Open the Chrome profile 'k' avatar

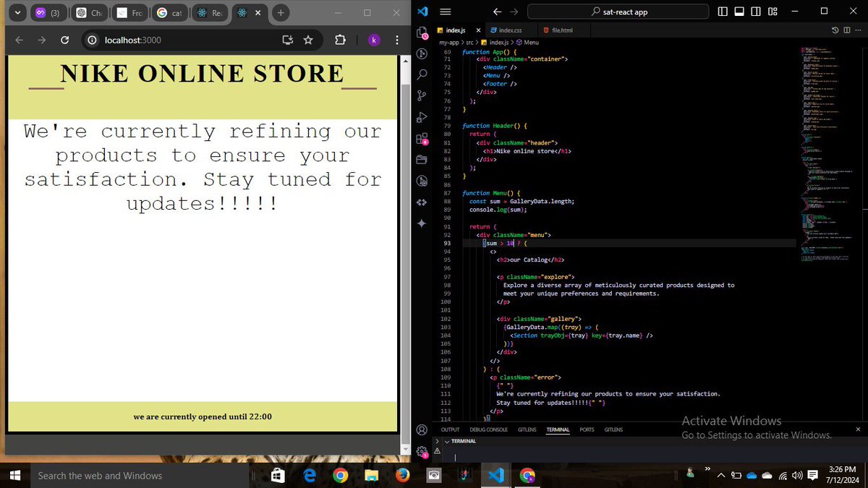[x=373, y=40]
